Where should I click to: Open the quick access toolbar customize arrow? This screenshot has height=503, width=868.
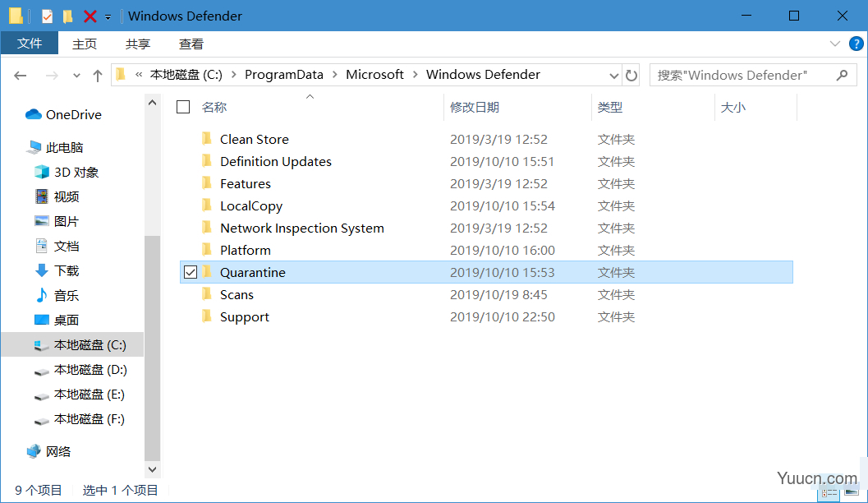pos(108,17)
